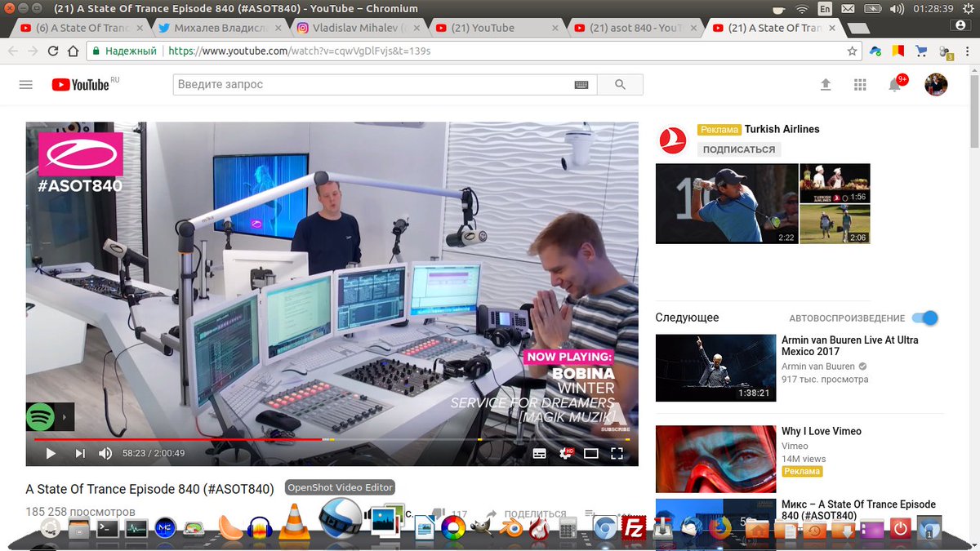Launch Blender from the dock

click(x=510, y=528)
